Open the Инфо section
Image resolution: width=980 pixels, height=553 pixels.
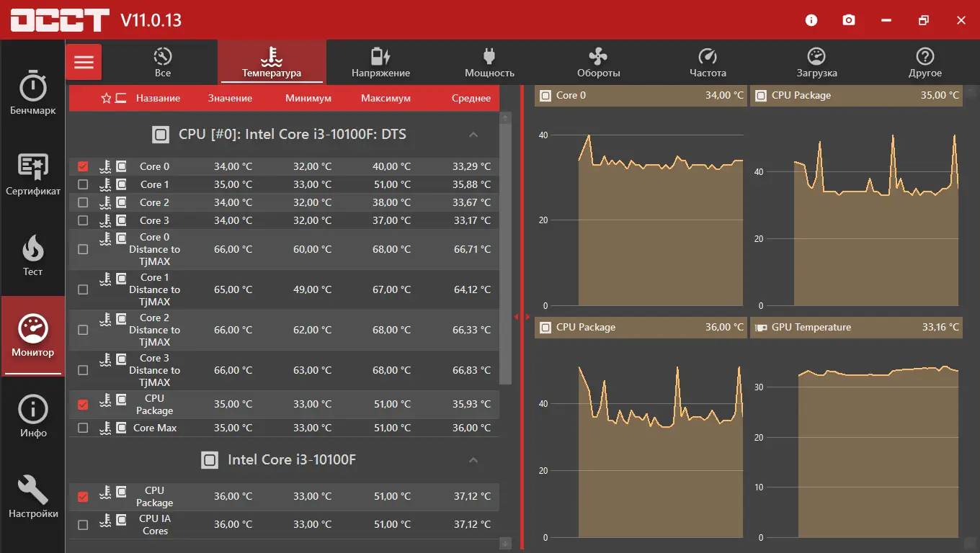[32, 417]
